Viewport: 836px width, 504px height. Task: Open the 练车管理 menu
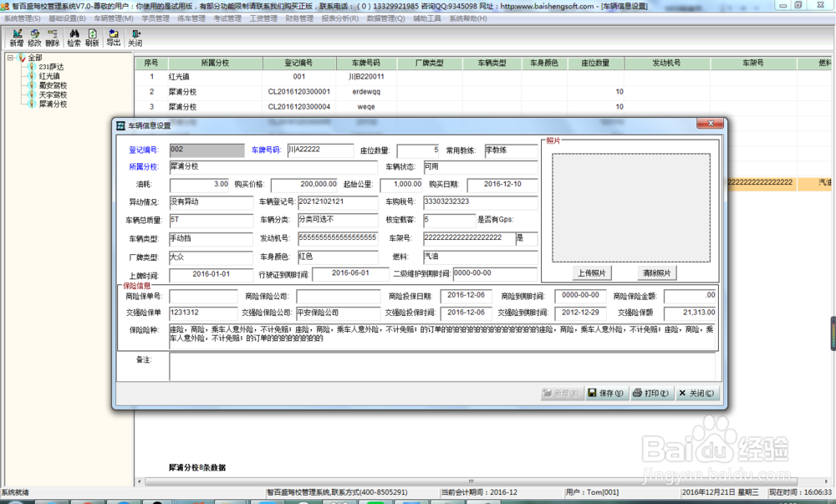pyautogui.click(x=191, y=18)
